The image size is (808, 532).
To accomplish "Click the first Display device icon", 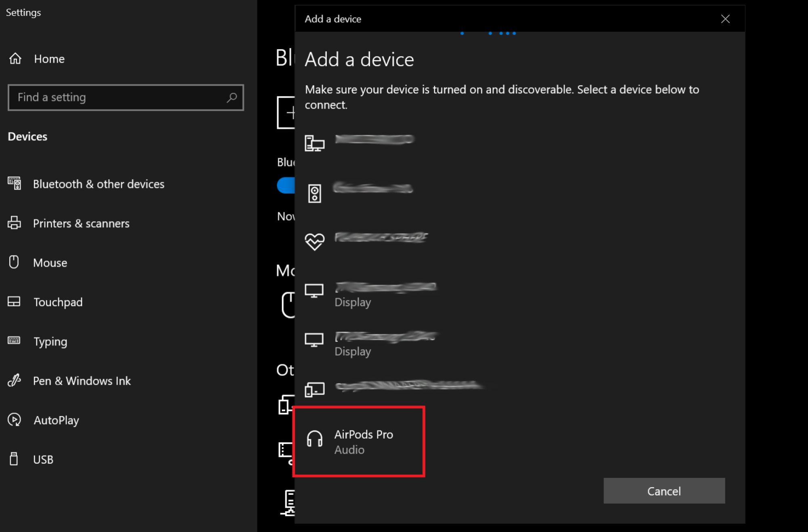I will point(315,290).
